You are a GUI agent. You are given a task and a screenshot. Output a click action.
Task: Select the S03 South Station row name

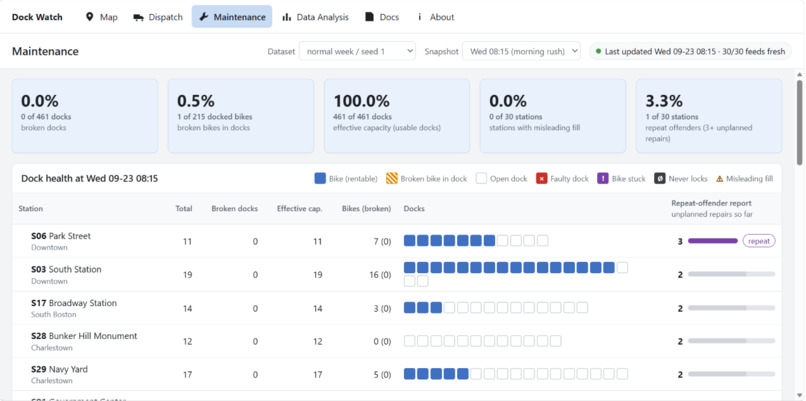pyautogui.click(x=66, y=269)
